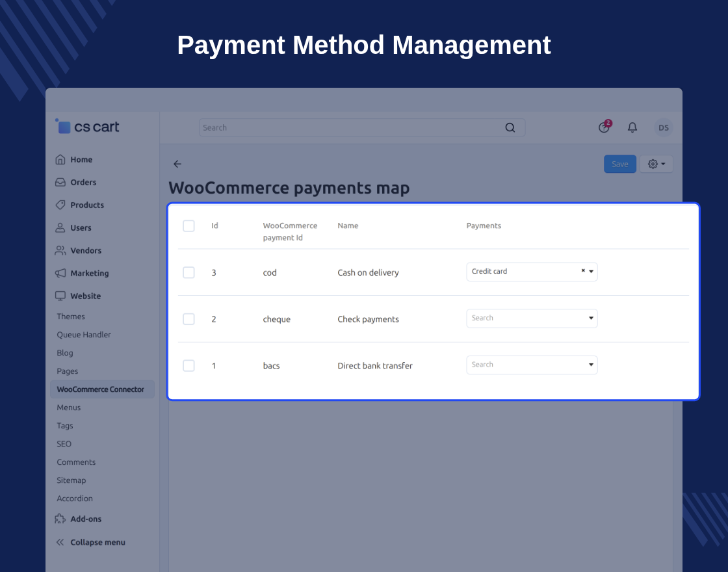This screenshot has width=728, height=572.
Task: Open the Home menu item
Action: pyautogui.click(x=81, y=159)
